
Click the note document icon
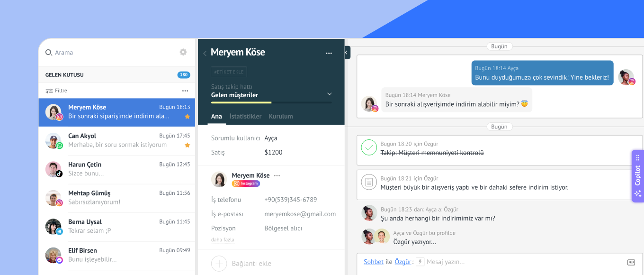[x=369, y=183]
